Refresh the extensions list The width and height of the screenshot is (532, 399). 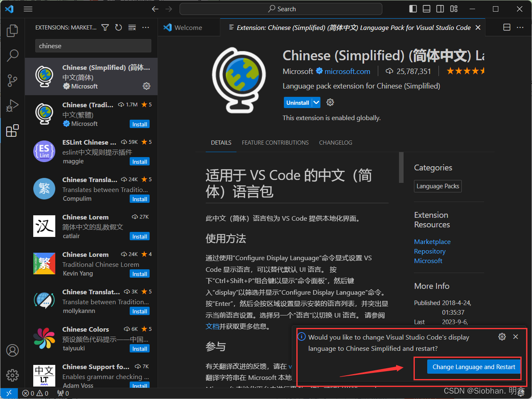tap(118, 27)
